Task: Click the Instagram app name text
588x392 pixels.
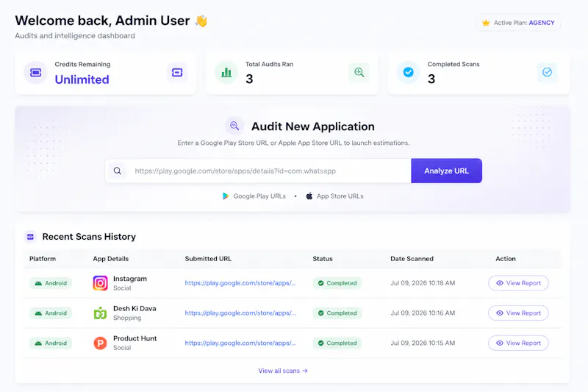Action: pos(130,279)
